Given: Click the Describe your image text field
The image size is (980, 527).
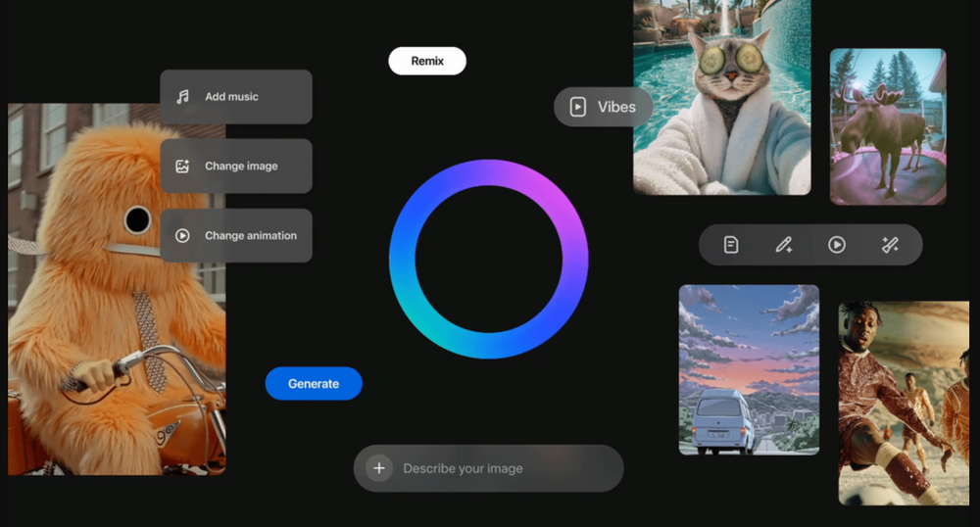Looking at the screenshot, I should point(500,468).
